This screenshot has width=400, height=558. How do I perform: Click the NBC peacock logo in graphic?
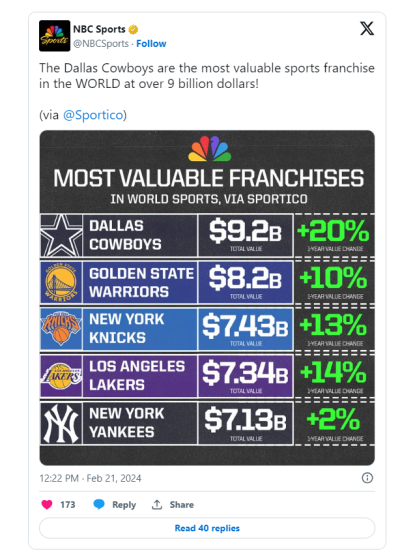coord(210,149)
